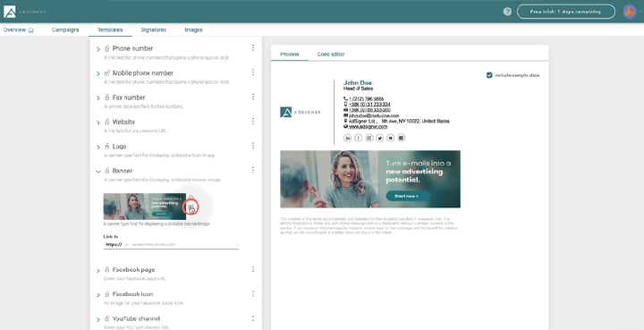
Task: Expand the Website field
Action: 98,123
